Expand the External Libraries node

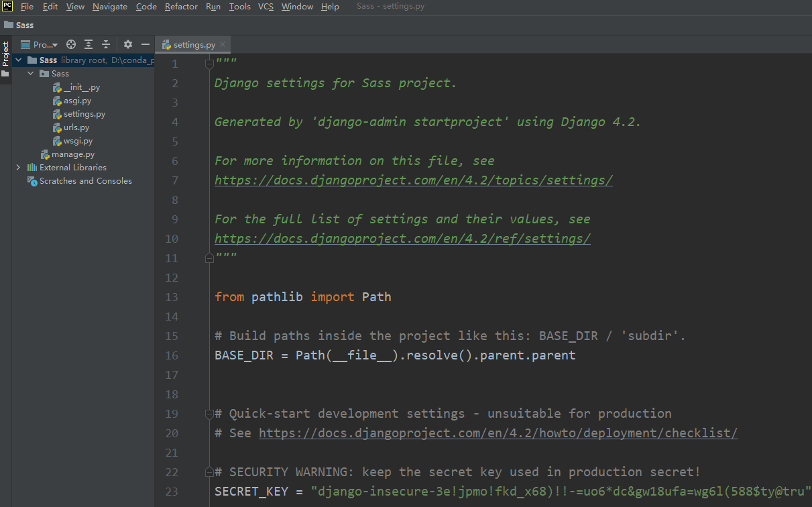pyautogui.click(x=18, y=168)
